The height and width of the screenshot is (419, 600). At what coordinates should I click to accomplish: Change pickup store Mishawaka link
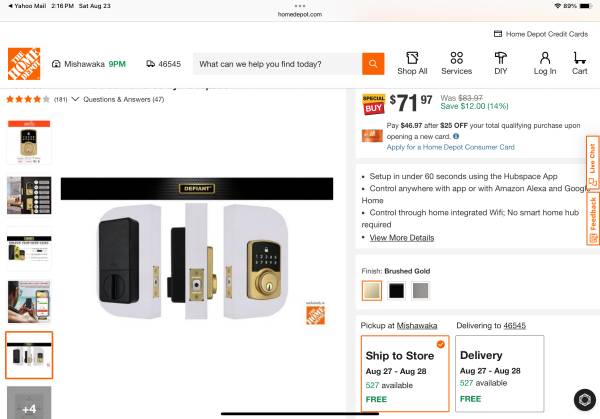coord(417,325)
